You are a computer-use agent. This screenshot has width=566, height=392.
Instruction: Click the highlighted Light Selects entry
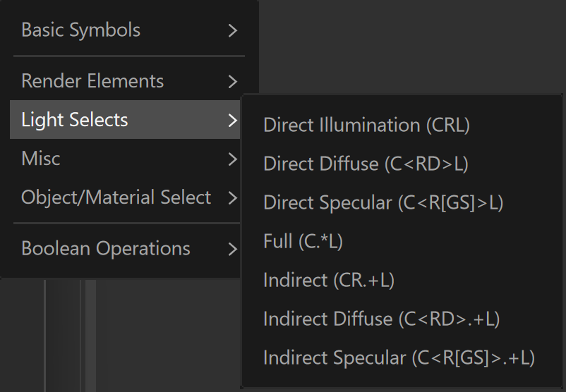pyautogui.click(x=125, y=120)
